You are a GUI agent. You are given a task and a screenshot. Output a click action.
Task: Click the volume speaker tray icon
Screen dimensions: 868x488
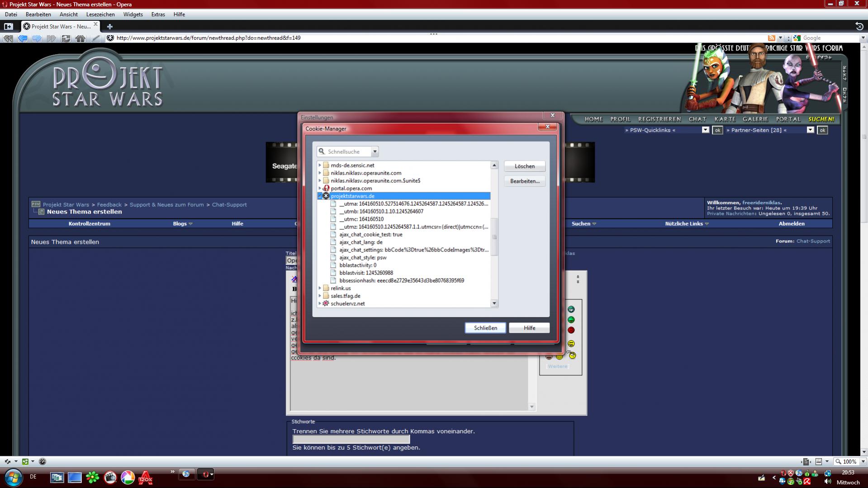[x=828, y=482]
